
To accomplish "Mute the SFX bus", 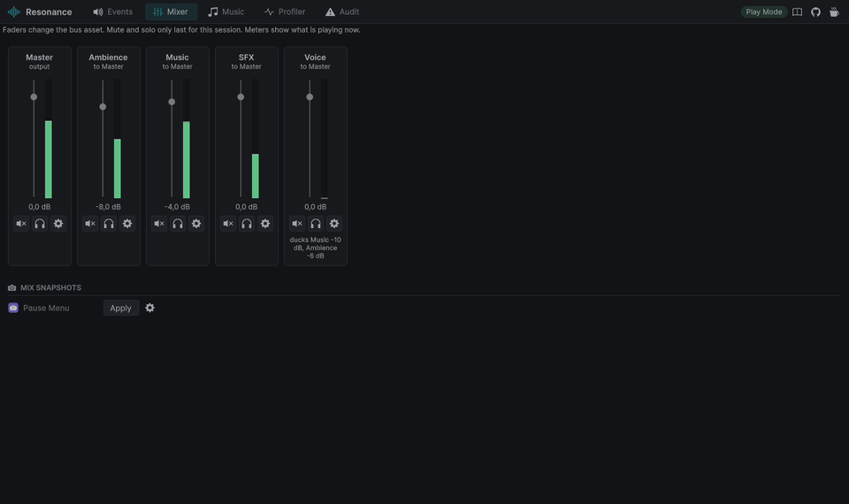I will 228,224.
